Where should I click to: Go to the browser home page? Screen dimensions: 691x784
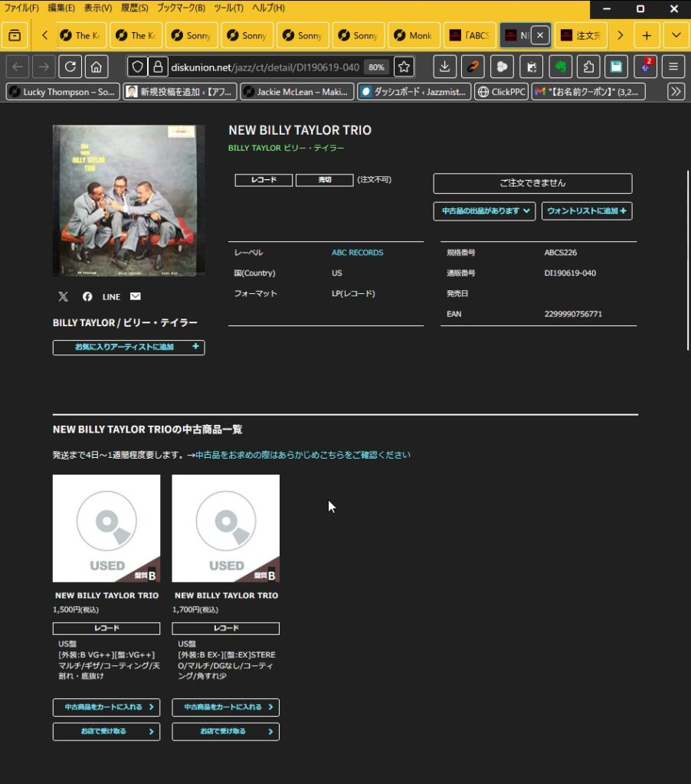[x=96, y=67]
